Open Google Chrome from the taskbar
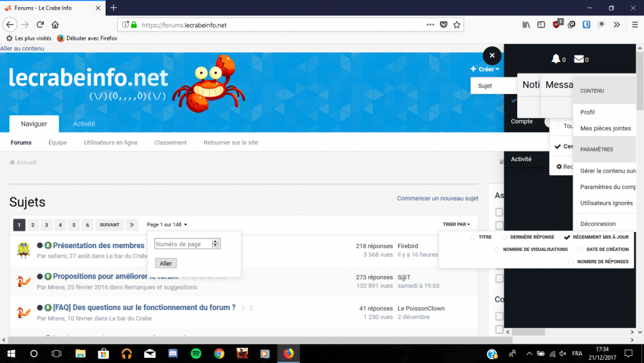 tap(219, 353)
